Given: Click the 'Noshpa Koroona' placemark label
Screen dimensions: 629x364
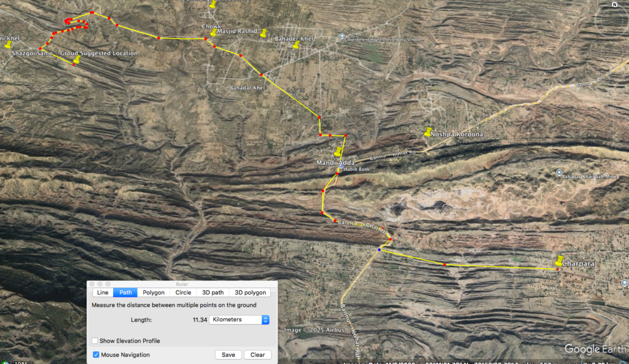Looking at the screenshot, I should 457,134.
